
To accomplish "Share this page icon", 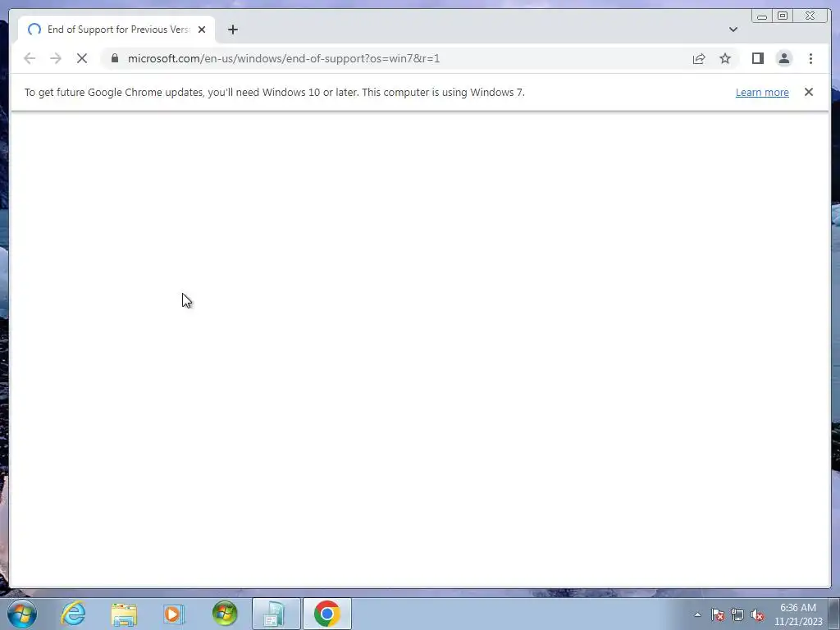I will click(699, 58).
